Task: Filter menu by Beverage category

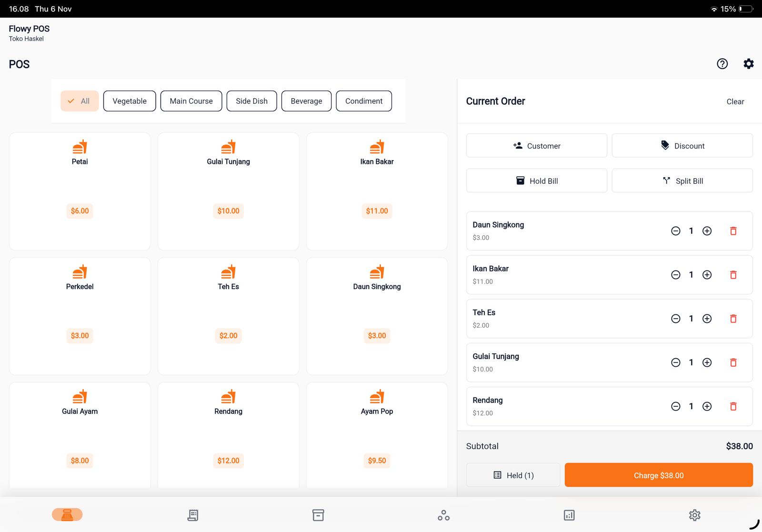Action: (306, 101)
